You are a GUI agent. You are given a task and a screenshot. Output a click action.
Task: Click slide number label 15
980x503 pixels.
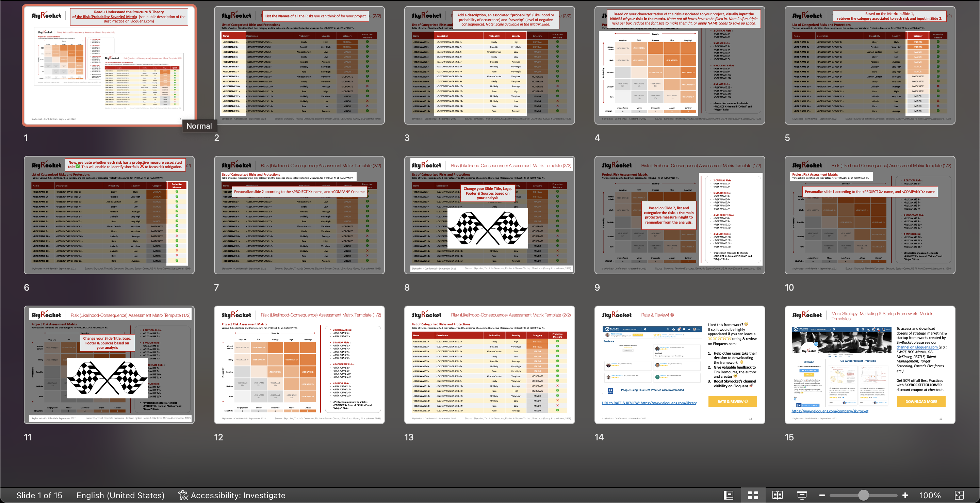pyautogui.click(x=789, y=437)
